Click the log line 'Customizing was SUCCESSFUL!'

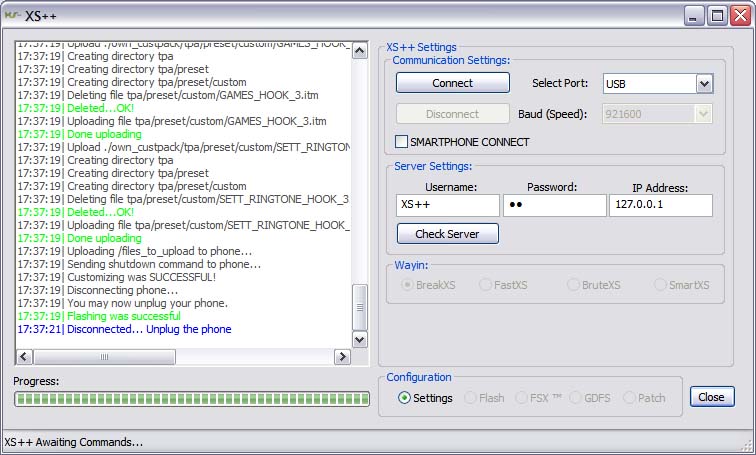tap(117, 277)
